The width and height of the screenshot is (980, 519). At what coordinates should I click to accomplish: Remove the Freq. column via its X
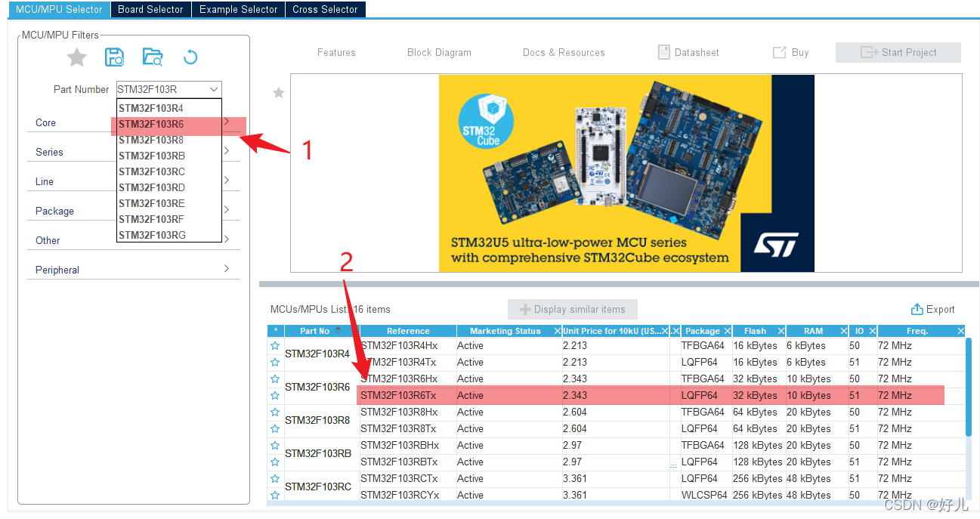tap(961, 331)
